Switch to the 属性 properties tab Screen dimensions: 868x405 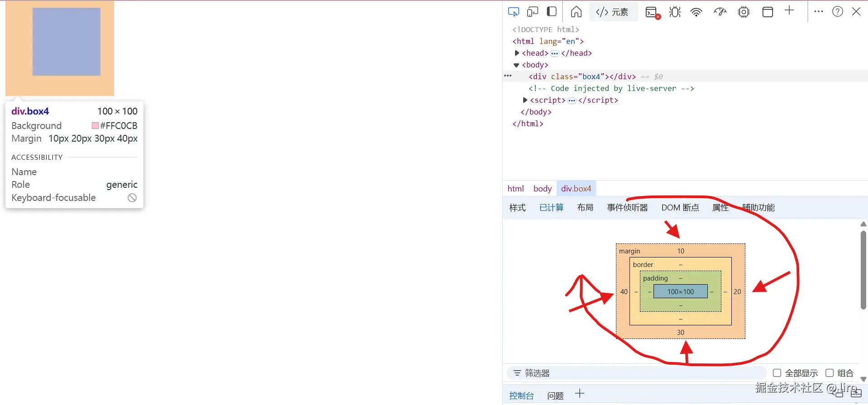click(x=720, y=208)
